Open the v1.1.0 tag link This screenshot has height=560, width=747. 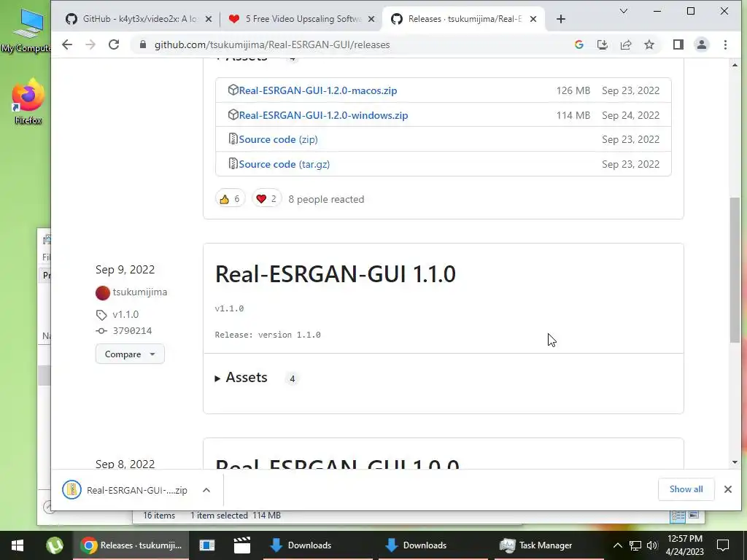point(125,315)
